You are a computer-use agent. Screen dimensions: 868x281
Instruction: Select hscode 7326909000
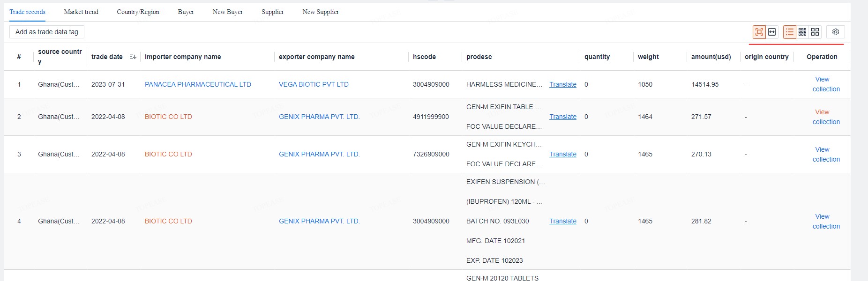tap(431, 154)
